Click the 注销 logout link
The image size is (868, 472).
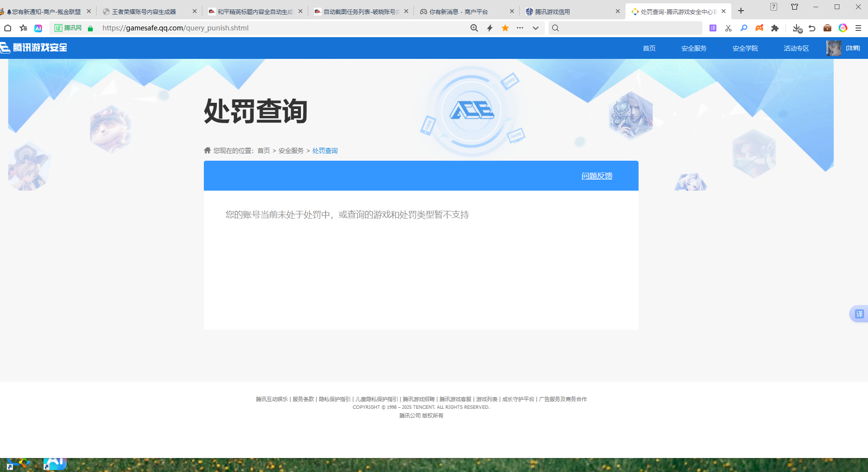(x=853, y=48)
